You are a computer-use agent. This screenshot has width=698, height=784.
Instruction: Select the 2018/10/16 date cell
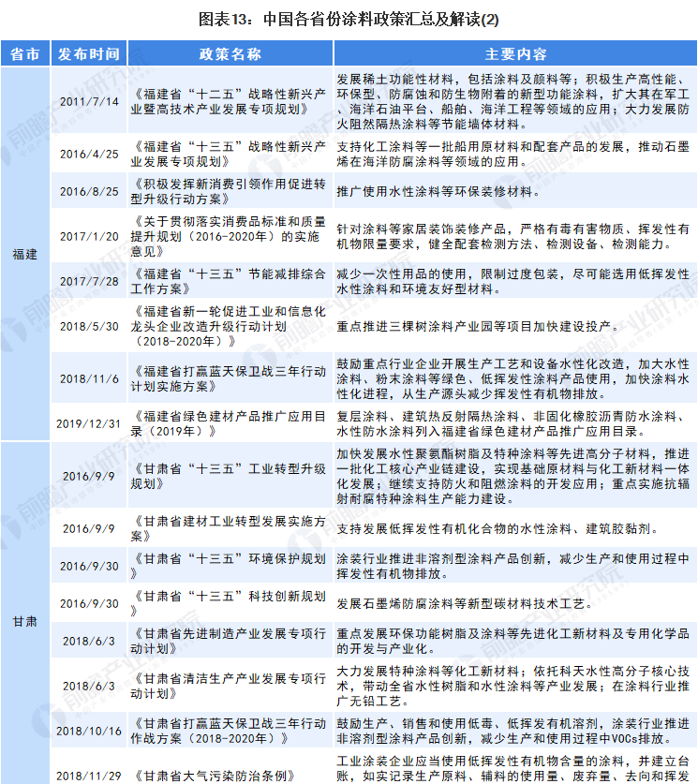[x=88, y=731]
